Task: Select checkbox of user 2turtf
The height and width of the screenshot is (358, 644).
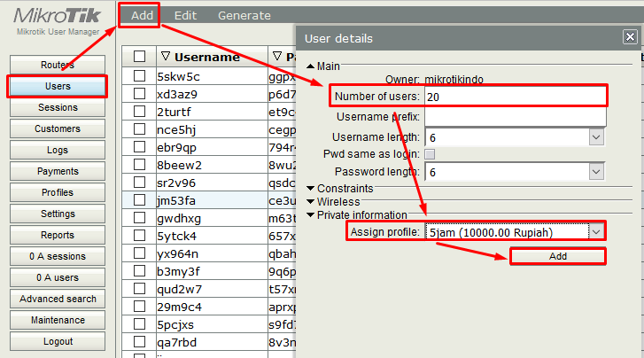Action: tap(139, 112)
